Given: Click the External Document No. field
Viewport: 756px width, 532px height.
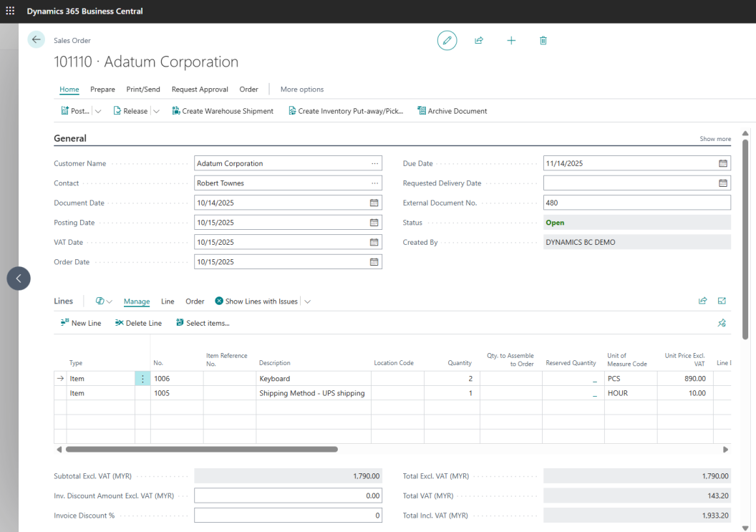Looking at the screenshot, I should tap(636, 203).
